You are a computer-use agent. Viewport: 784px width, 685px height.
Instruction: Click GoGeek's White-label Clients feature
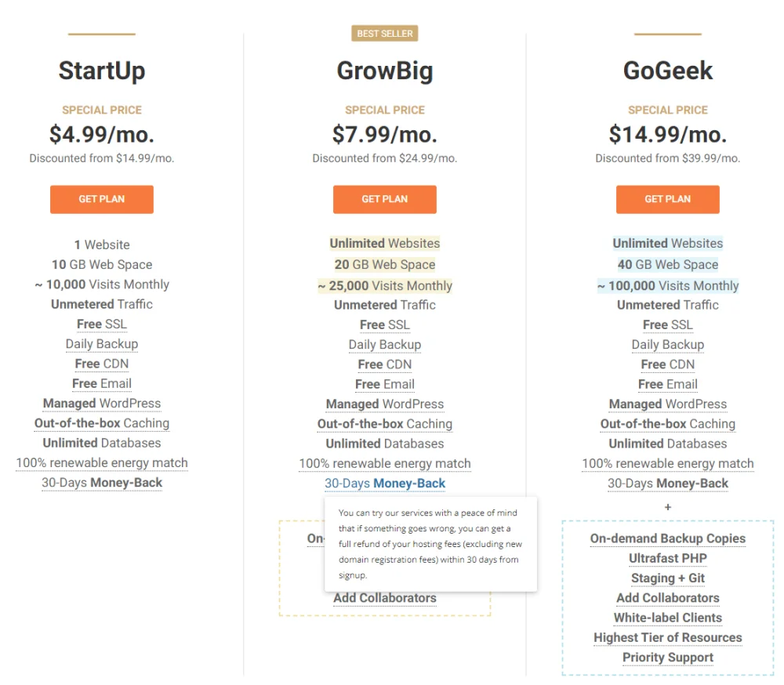click(x=668, y=618)
